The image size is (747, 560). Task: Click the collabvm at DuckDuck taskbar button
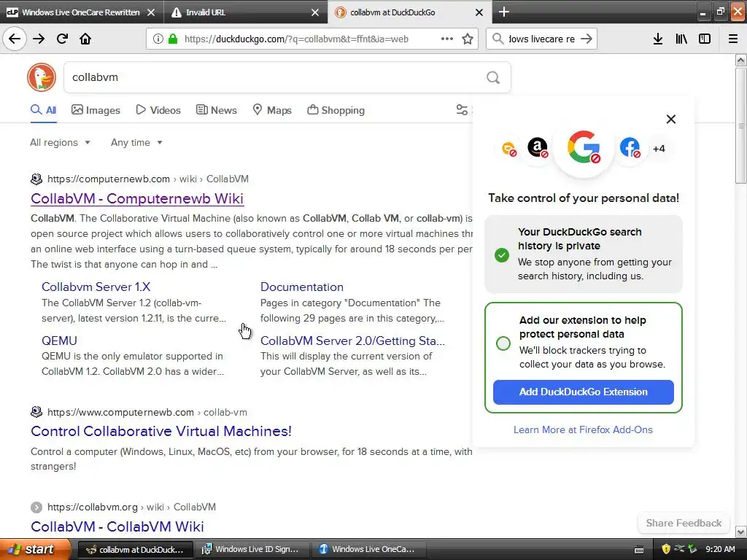pyautogui.click(x=136, y=549)
